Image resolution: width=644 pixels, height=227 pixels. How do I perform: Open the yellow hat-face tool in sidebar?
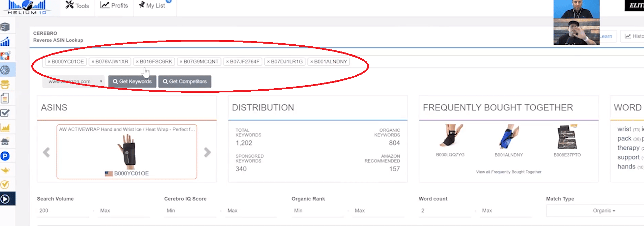[x=5, y=84]
